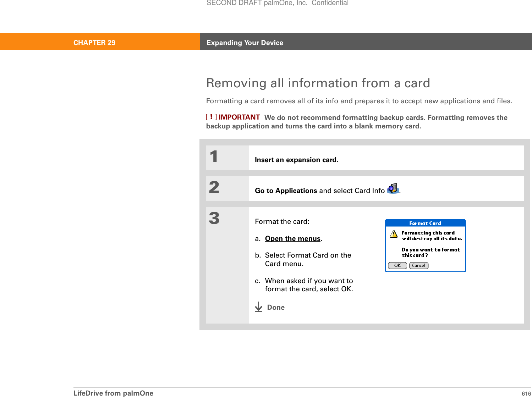Open the 'Insert an expansion card.' link
The height and width of the screenshot is (397, 532).
296,160
